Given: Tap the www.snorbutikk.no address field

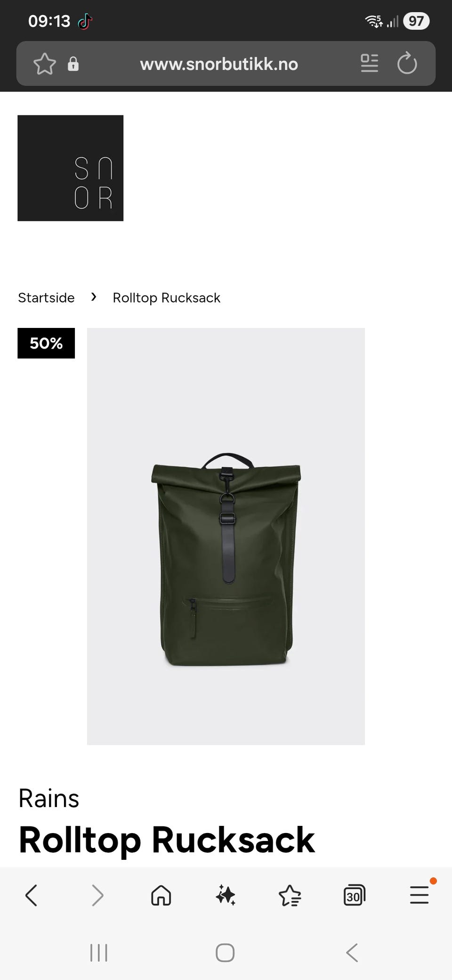Looking at the screenshot, I should tap(219, 64).
